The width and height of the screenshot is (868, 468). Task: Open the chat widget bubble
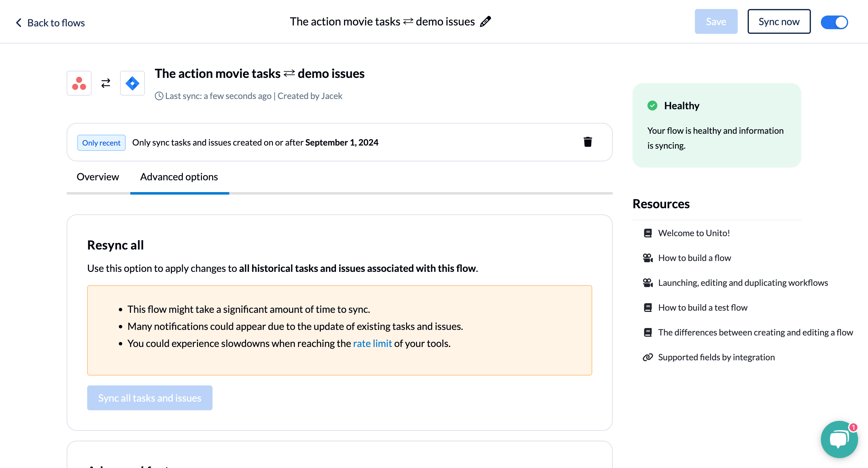pos(839,439)
